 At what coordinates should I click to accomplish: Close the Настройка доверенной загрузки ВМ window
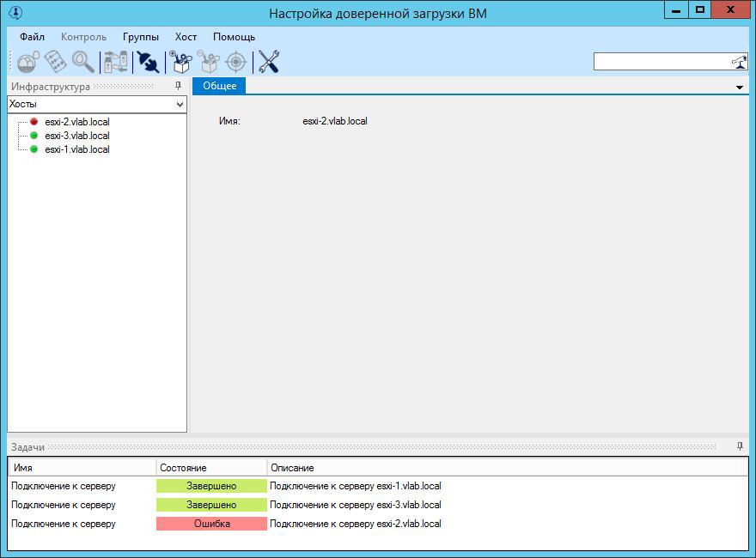coord(730,9)
